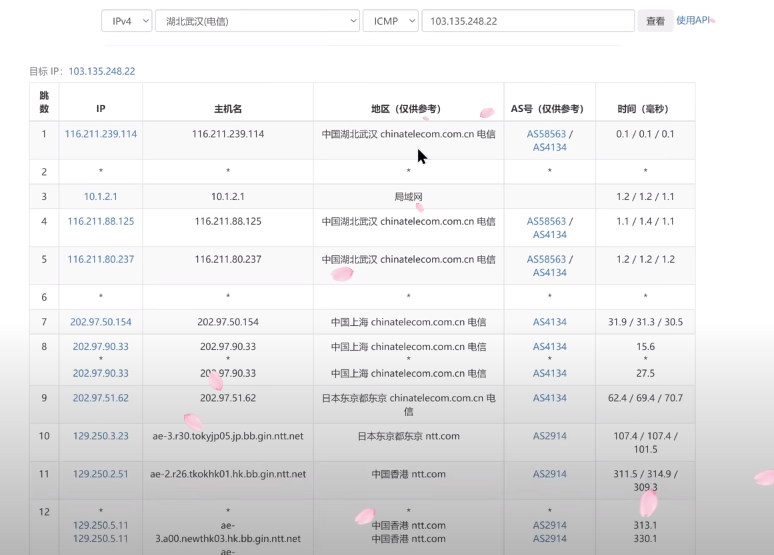Open AS2914 link in hop 11 row
Viewport: 774px width, 555px height.
pyautogui.click(x=549, y=474)
